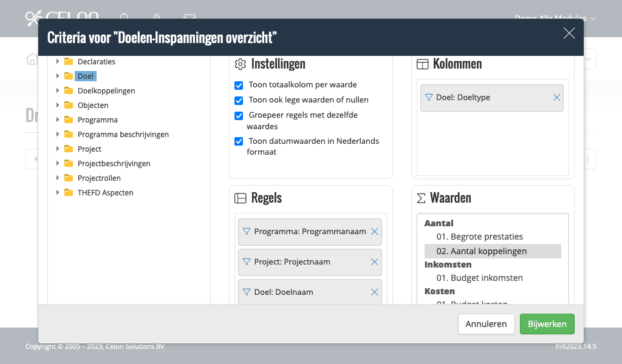Uncheck Toon totaalkolom per waarde
The image size is (622, 364).
239,86
